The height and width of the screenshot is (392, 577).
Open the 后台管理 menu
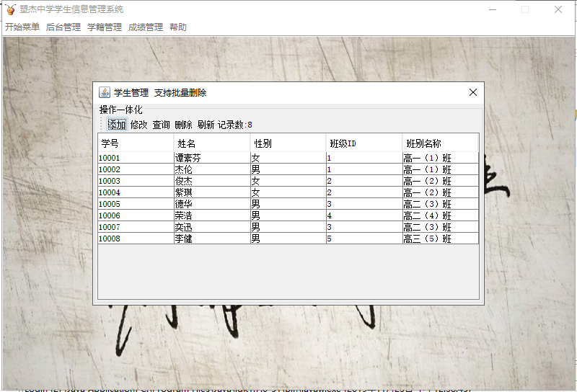pos(63,27)
